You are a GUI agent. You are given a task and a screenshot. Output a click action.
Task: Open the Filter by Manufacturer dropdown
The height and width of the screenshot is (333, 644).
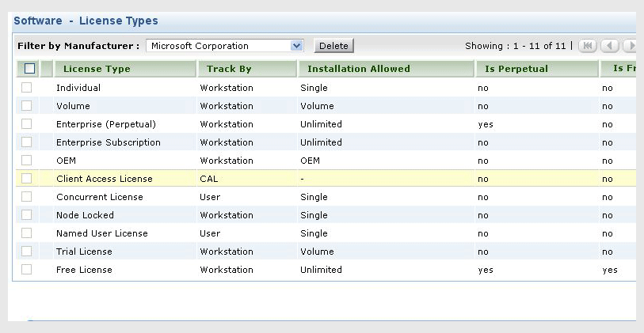(x=297, y=46)
